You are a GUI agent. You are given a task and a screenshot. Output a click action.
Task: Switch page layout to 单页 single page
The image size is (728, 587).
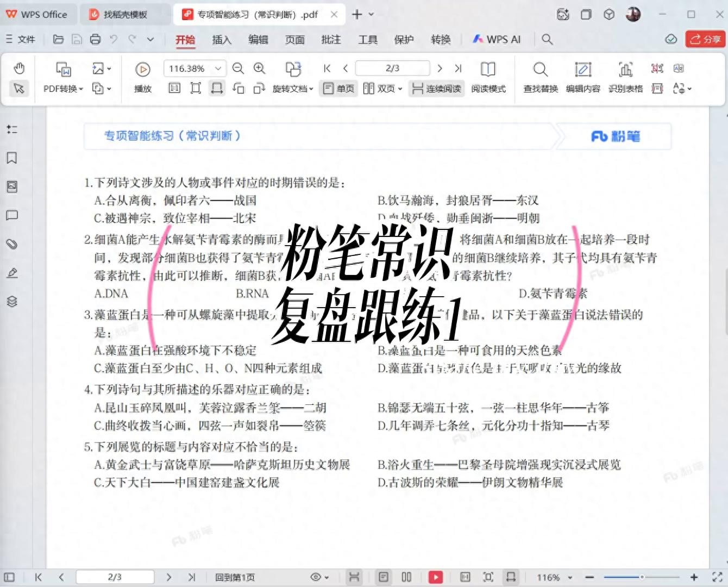(338, 88)
